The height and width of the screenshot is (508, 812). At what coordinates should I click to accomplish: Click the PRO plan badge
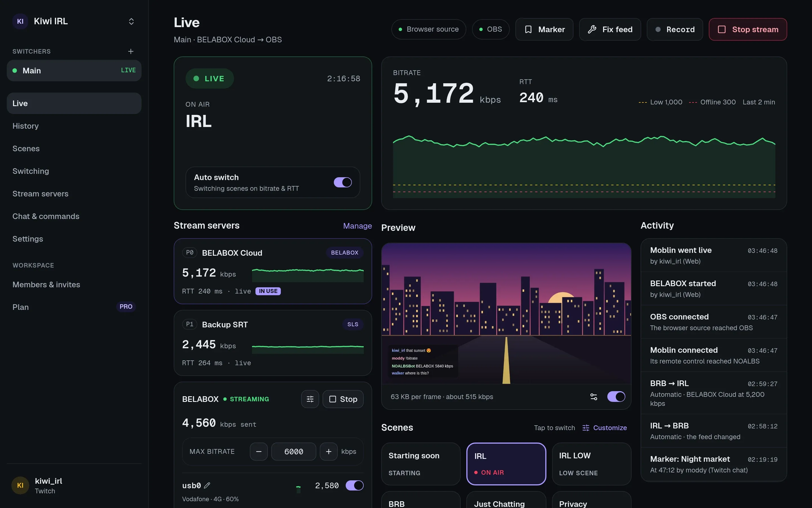[126, 307]
